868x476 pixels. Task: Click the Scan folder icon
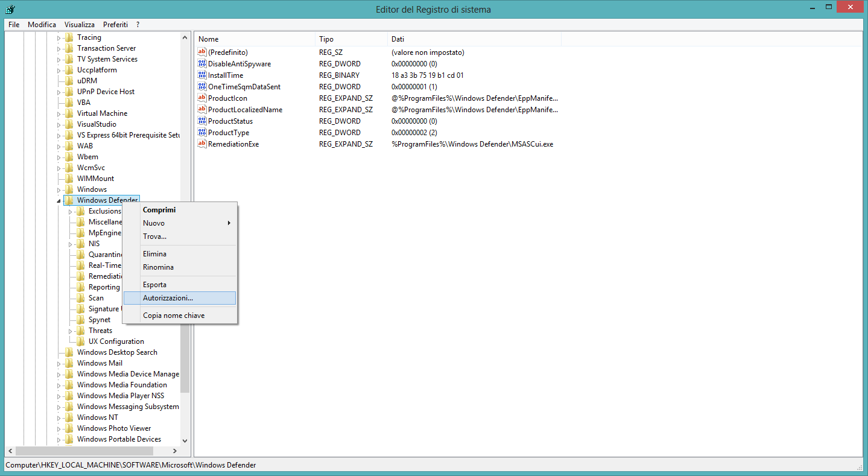(80, 298)
